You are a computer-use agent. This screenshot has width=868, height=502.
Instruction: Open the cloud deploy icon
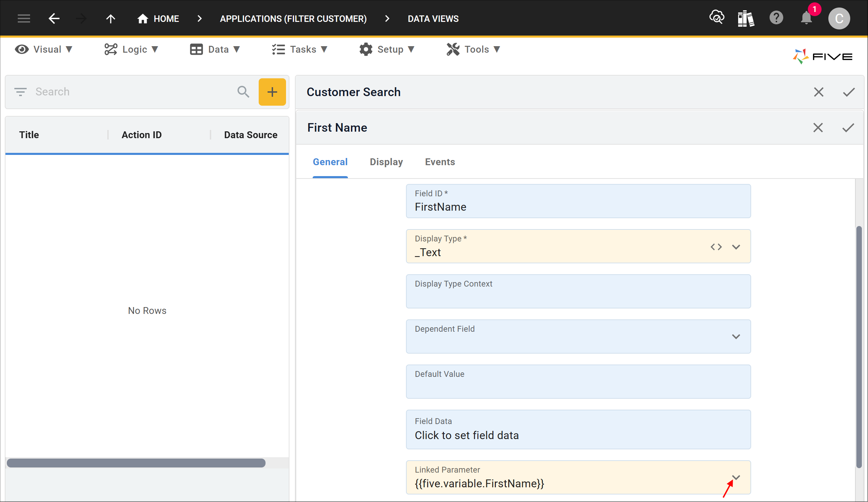pos(717,17)
